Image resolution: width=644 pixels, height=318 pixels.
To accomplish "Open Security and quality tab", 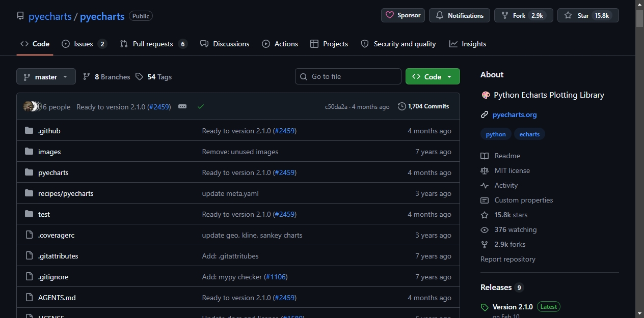I will (398, 44).
